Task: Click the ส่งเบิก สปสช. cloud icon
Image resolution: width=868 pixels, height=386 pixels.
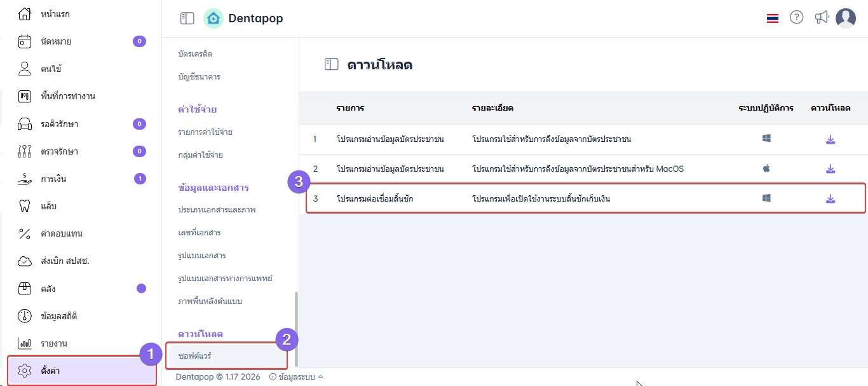Action: pyautogui.click(x=25, y=261)
